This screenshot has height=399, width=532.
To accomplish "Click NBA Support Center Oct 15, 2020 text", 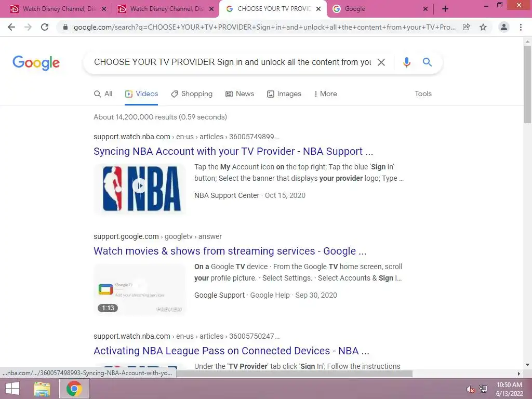I will (x=250, y=195).
